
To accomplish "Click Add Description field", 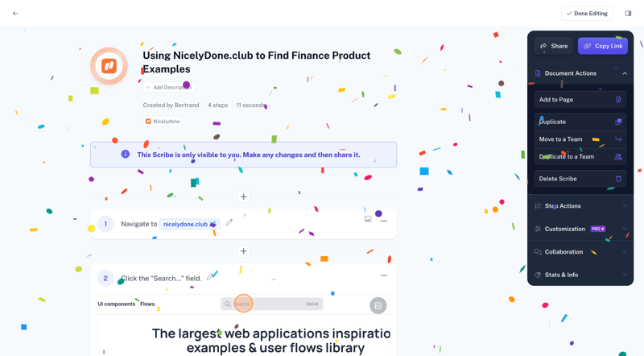I will 168,87.
